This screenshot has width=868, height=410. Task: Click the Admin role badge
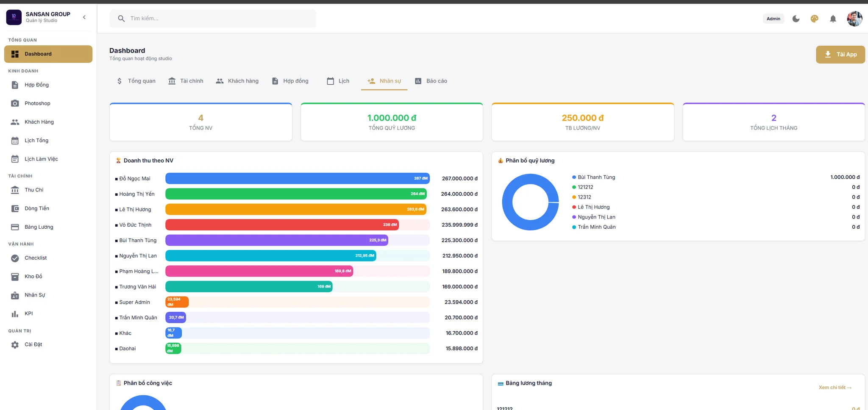773,19
